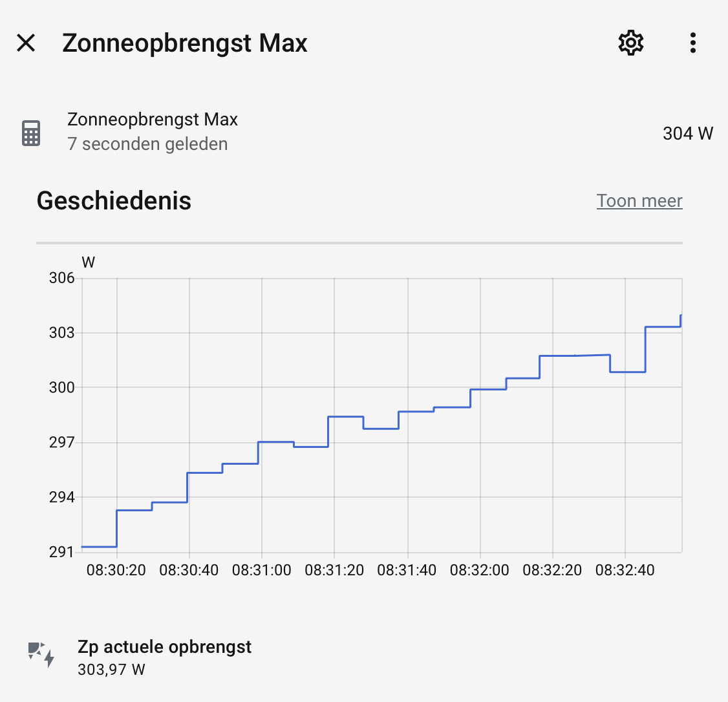This screenshot has height=702, width=728.
Task: Click the dialog title Zonneopbrengst Max
Action: pos(185,43)
